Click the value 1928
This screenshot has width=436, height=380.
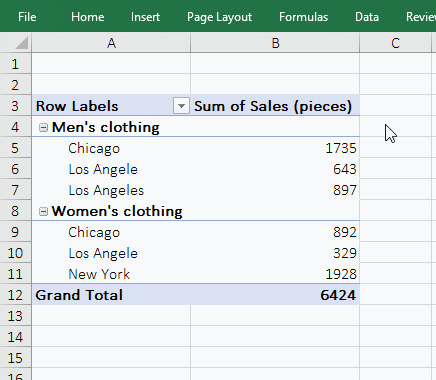(341, 274)
